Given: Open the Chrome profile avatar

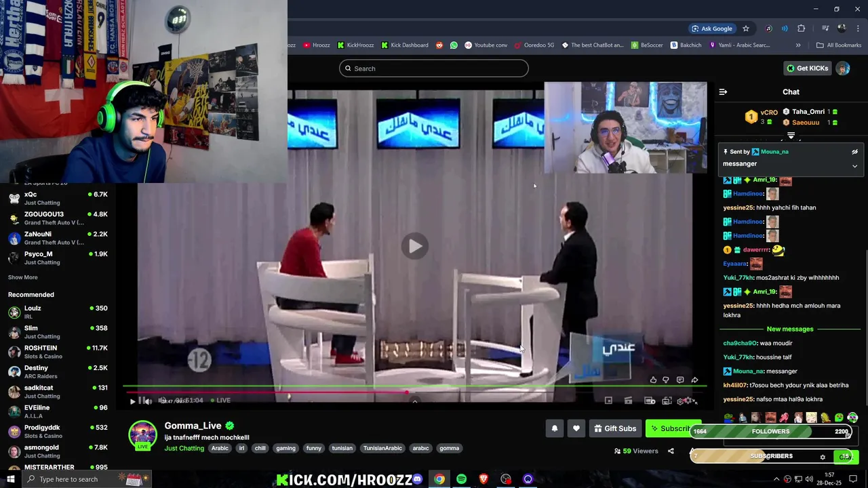Looking at the screenshot, I should click(x=842, y=28).
